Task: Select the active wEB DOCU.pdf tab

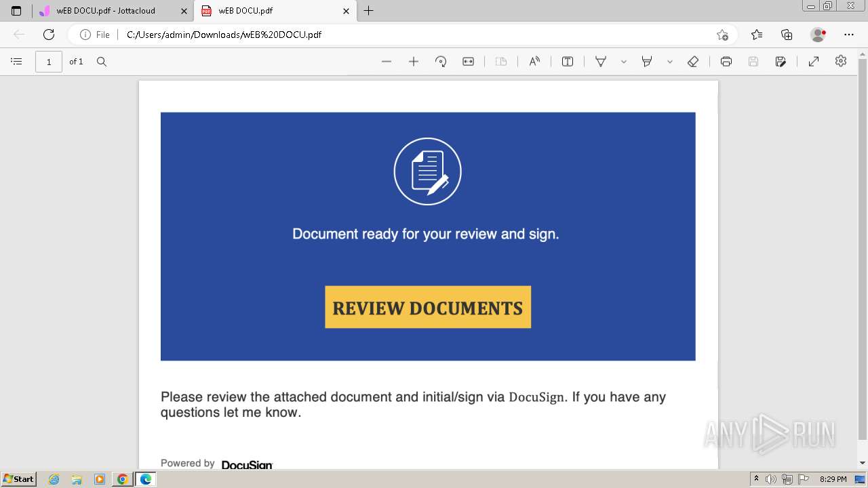Action: 275,11
